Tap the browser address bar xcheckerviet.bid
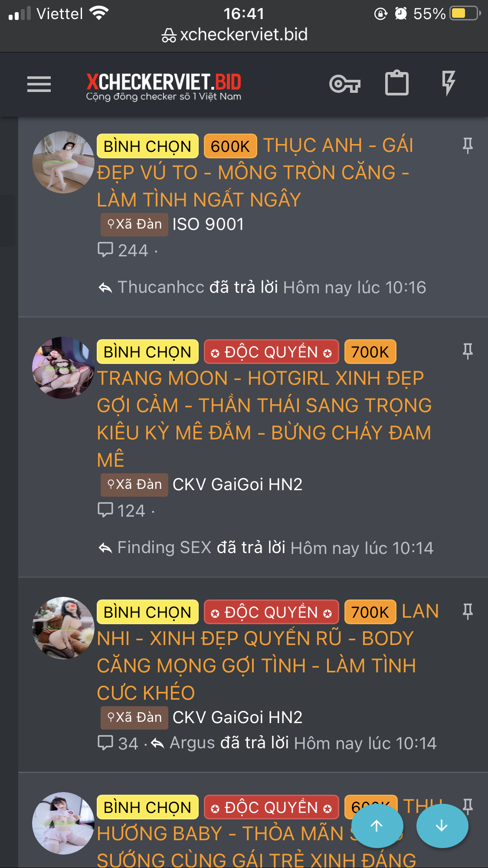 coord(235,35)
